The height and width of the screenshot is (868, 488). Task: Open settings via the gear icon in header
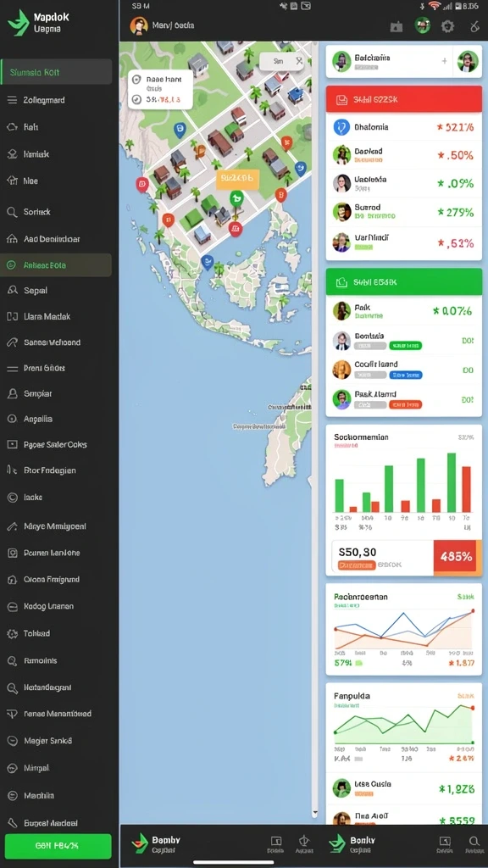pyautogui.click(x=447, y=26)
